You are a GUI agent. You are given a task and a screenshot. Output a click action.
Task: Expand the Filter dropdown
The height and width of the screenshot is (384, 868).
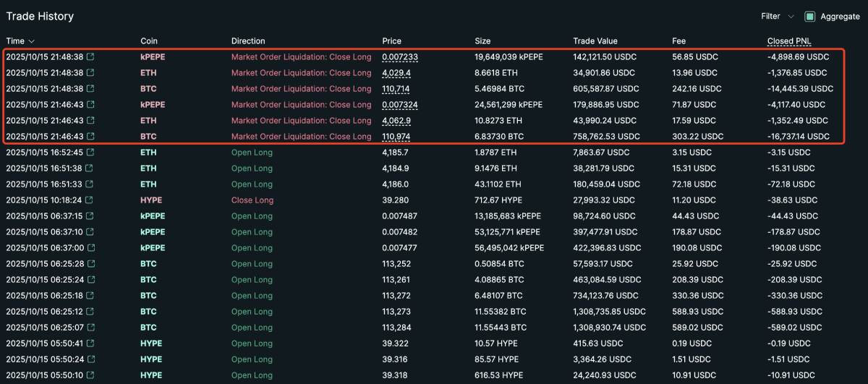coord(777,17)
